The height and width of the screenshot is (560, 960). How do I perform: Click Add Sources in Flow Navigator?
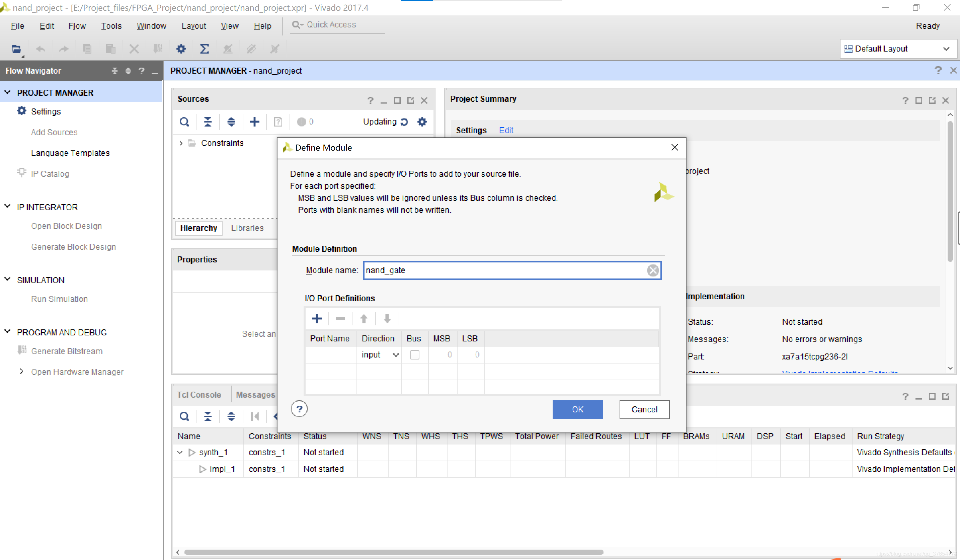click(54, 132)
